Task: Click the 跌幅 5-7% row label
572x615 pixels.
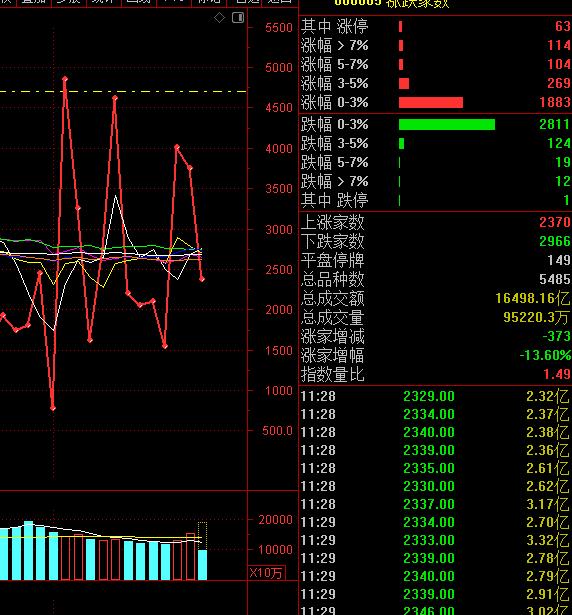Action: pos(335,162)
